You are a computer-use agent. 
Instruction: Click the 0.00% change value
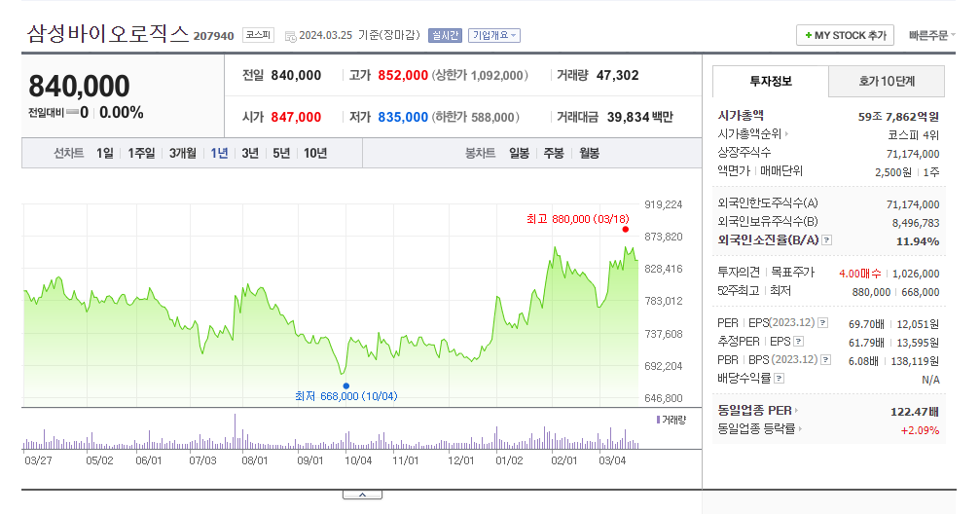122,113
